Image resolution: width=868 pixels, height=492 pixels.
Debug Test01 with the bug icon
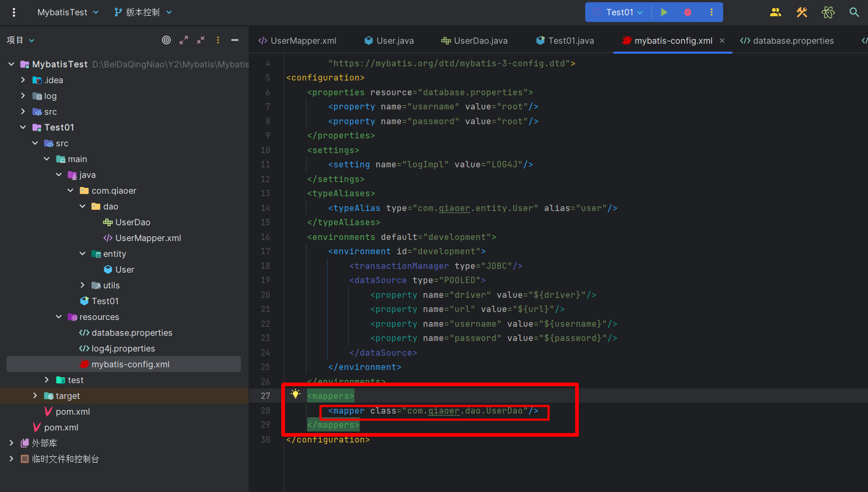pyautogui.click(x=688, y=12)
